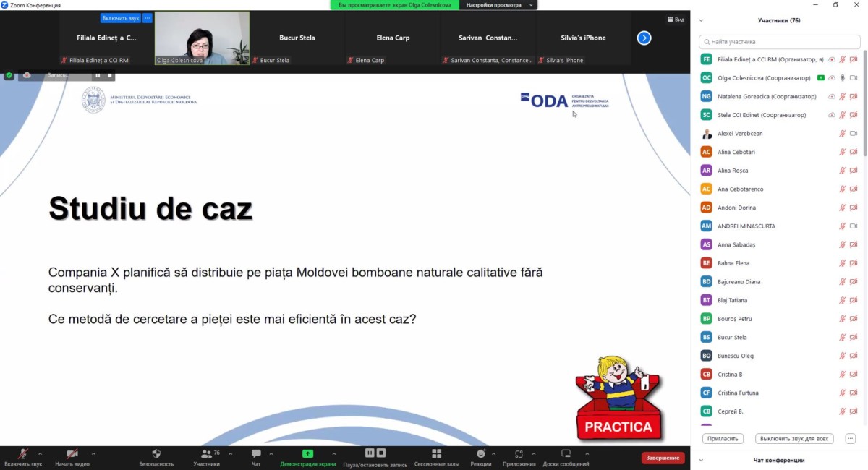
Task: Expand arrow next to Демонстрация экрана button
Action: (x=333, y=454)
